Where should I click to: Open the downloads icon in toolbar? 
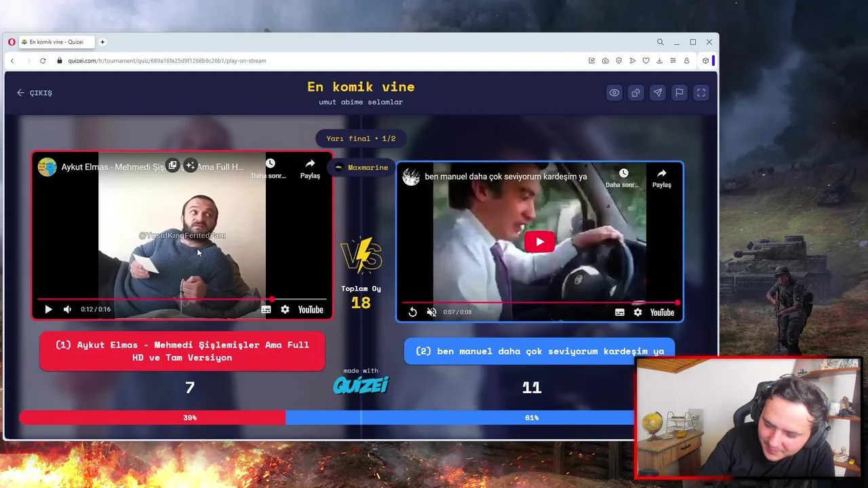[x=659, y=60]
